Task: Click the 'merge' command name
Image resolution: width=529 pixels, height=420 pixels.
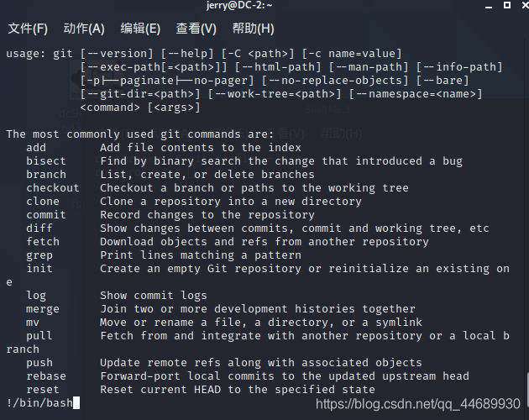Action: pyautogui.click(x=43, y=309)
